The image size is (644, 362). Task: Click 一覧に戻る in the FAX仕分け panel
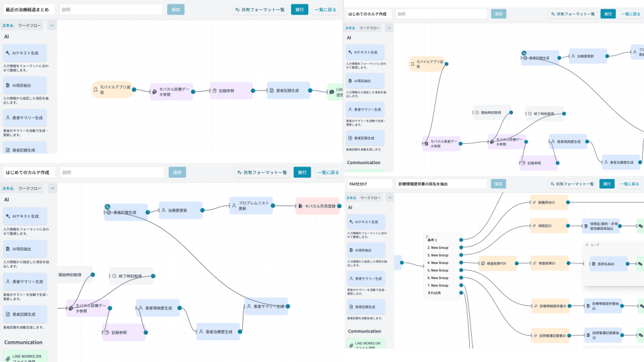pyautogui.click(x=631, y=184)
